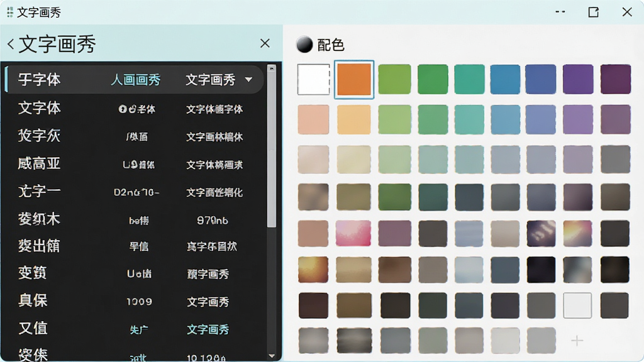Select the vivid royal blue swatch
The image size is (644, 362).
point(540,79)
